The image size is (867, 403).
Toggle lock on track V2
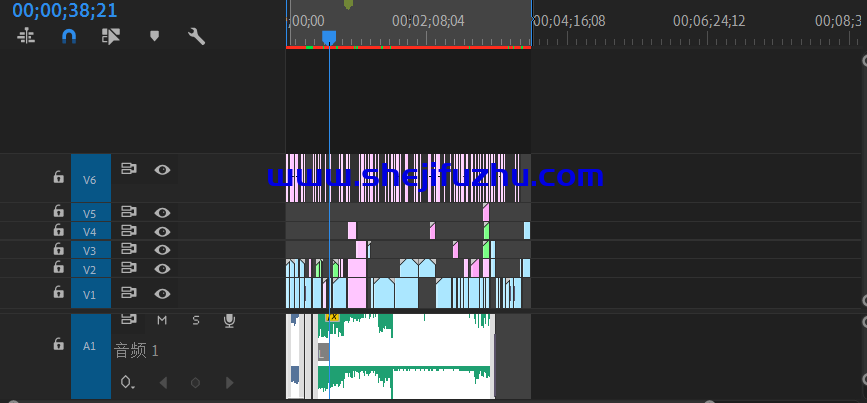[58, 267]
